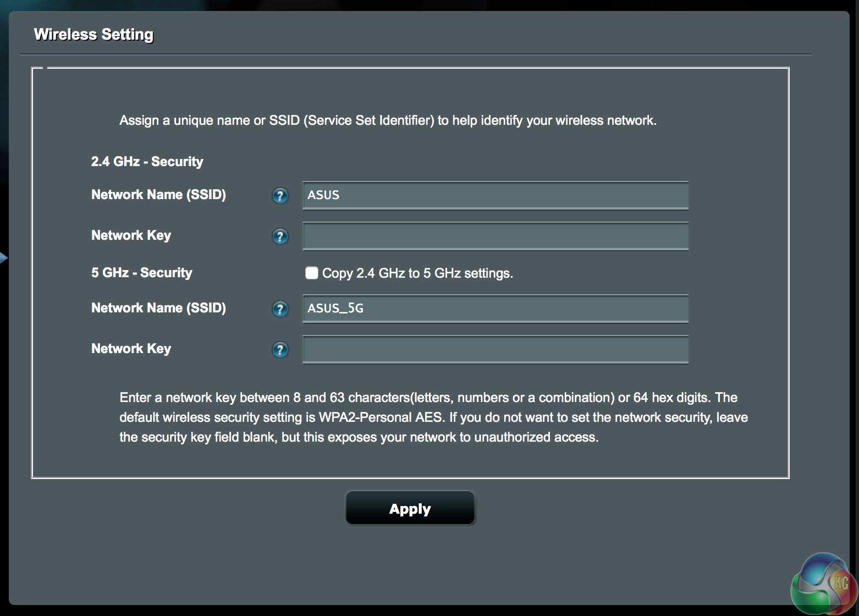
Task: Click the '2.4 GHz - Security' heading
Action: click(147, 162)
